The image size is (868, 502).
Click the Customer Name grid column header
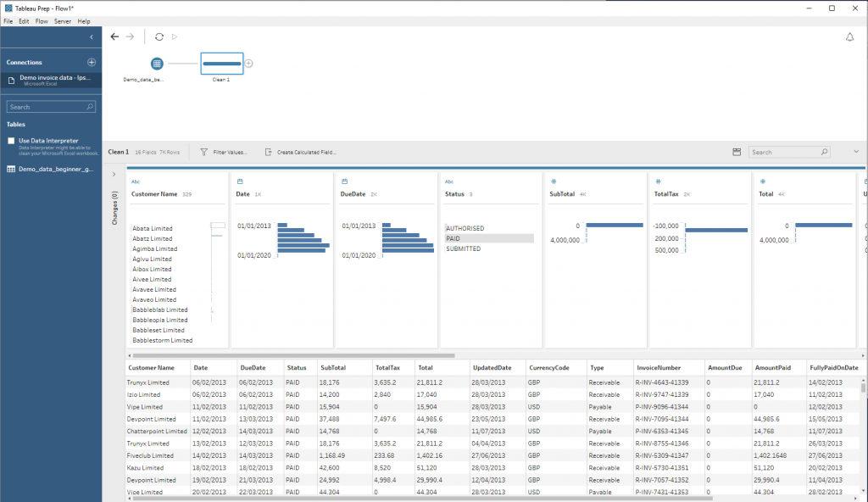(x=157, y=367)
